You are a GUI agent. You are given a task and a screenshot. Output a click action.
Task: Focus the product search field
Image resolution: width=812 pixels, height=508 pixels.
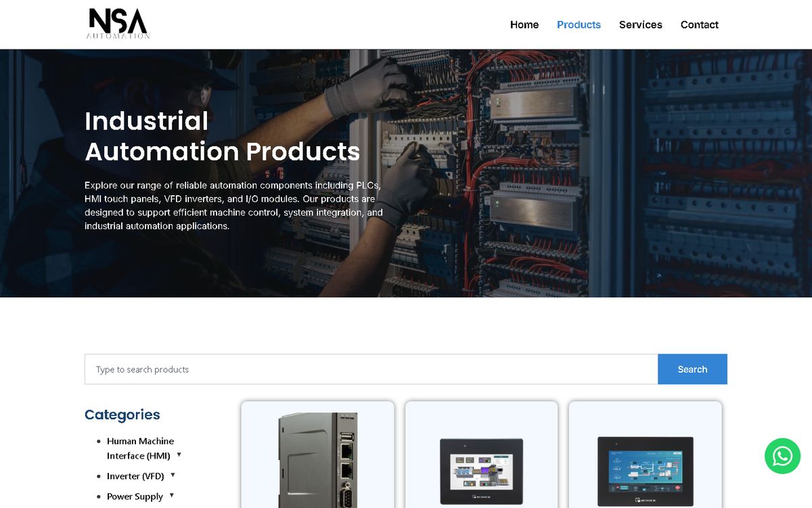[x=371, y=369]
